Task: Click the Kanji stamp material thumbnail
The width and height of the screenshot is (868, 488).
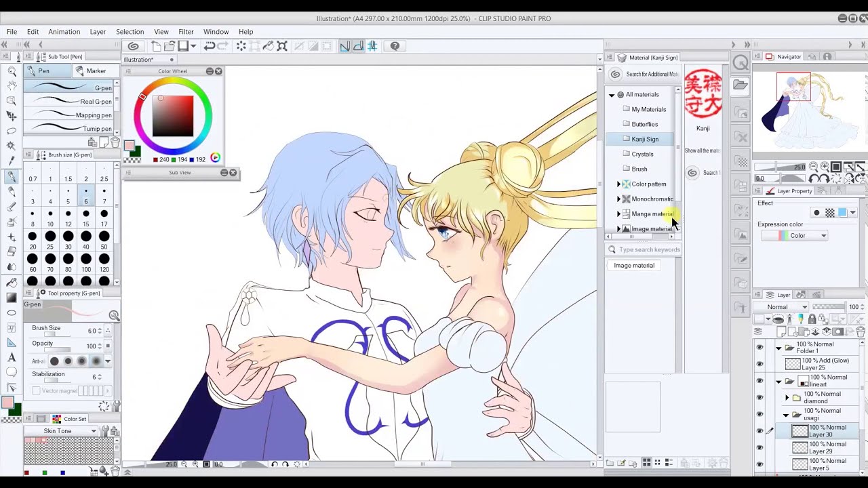Action: (703, 95)
